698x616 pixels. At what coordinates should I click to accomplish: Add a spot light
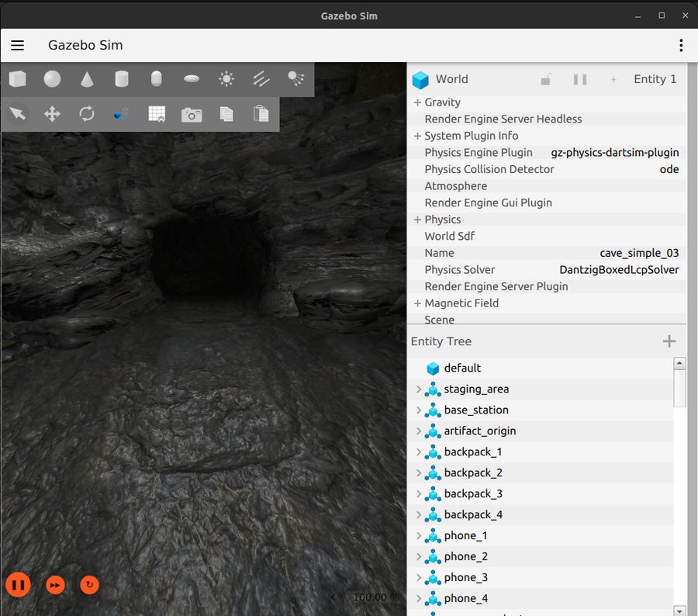click(295, 79)
